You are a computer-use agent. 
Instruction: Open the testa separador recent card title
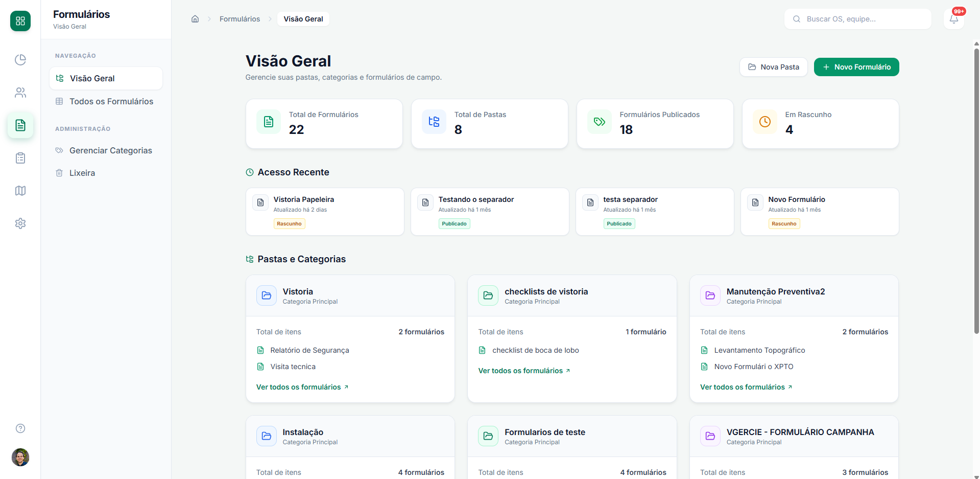click(630, 199)
